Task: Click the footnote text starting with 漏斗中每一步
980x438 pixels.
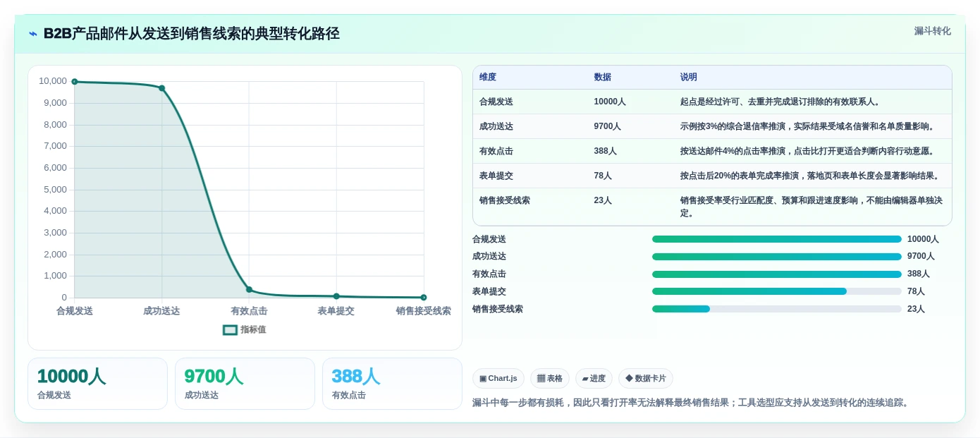Action: tap(692, 403)
